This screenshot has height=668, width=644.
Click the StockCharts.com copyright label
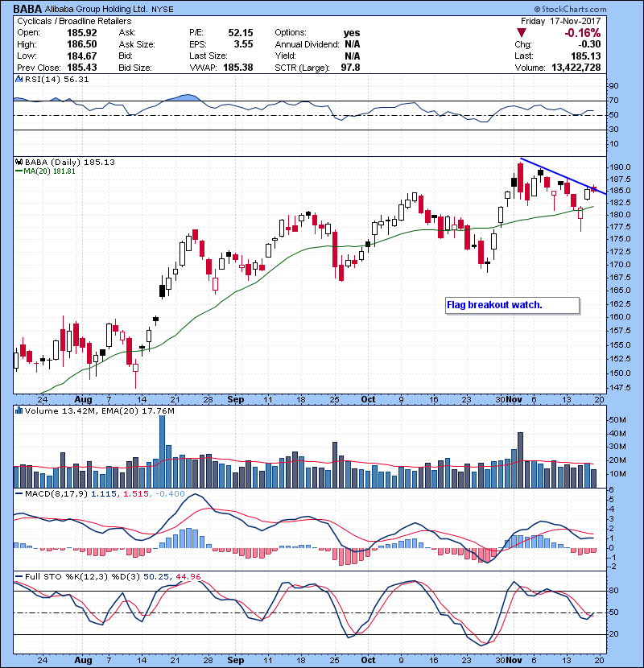pos(570,9)
